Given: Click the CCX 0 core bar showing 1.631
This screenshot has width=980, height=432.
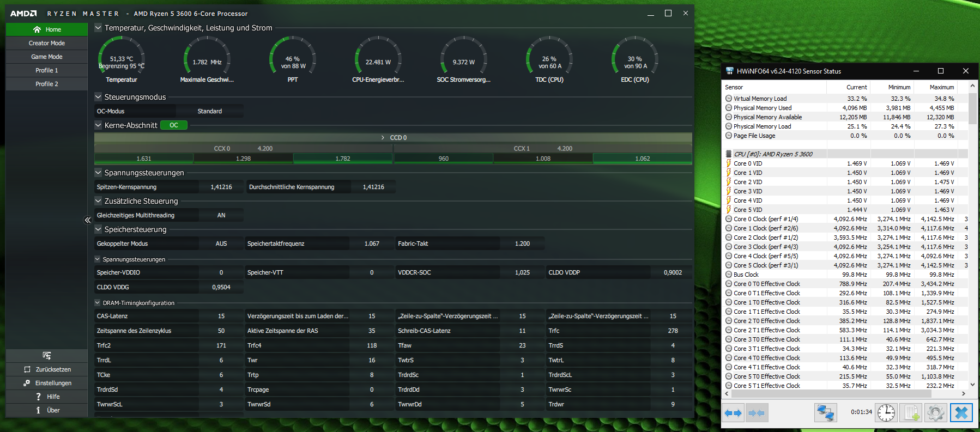Looking at the screenshot, I should [144, 159].
